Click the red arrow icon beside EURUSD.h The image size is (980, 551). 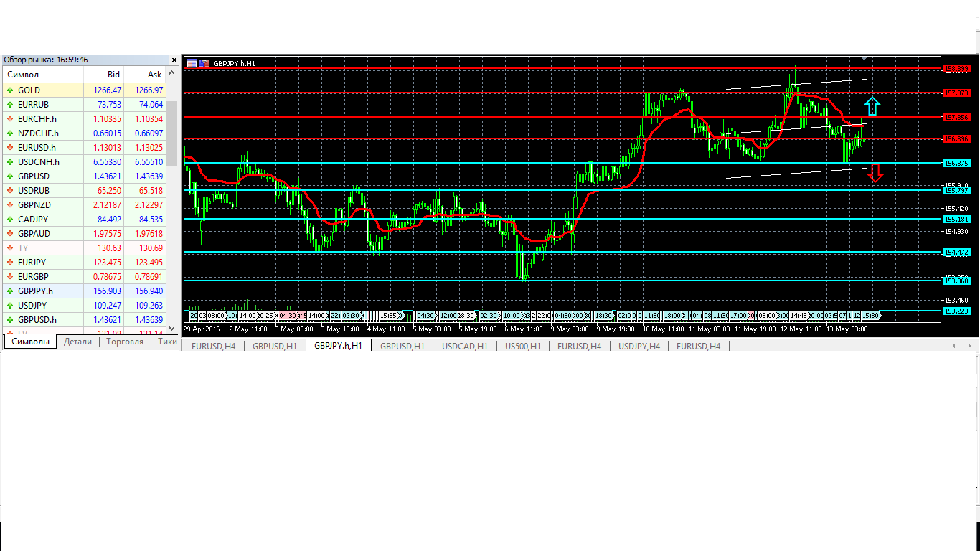tap(10, 148)
